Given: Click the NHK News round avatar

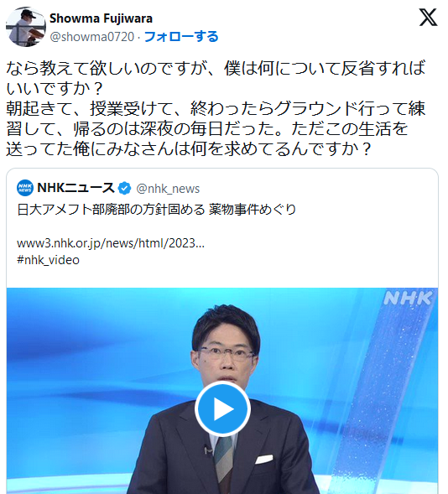Looking at the screenshot, I should 25,188.
